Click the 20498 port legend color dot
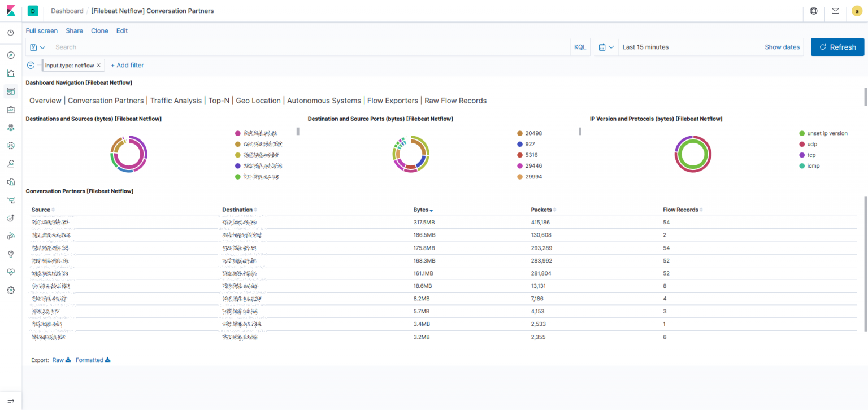The height and width of the screenshot is (410, 868). [520, 133]
